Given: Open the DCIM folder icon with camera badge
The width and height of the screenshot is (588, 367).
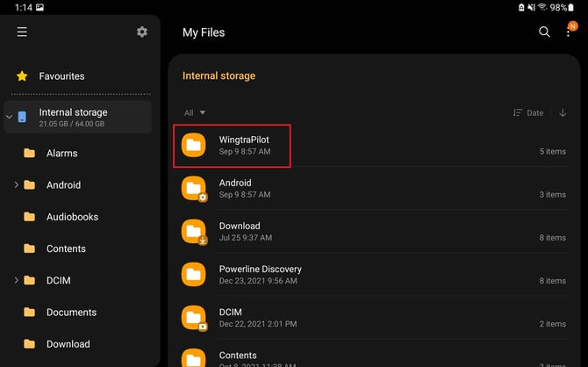Looking at the screenshot, I should (x=193, y=318).
